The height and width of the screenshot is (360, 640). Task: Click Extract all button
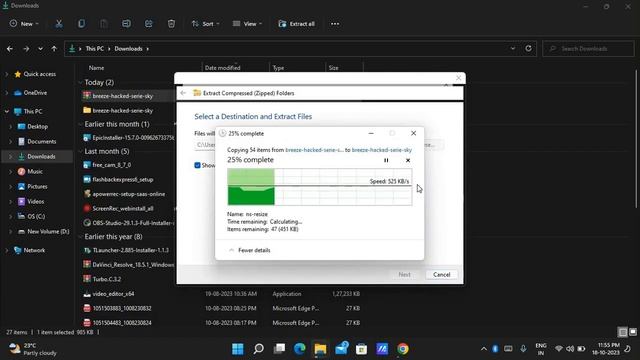tap(296, 24)
